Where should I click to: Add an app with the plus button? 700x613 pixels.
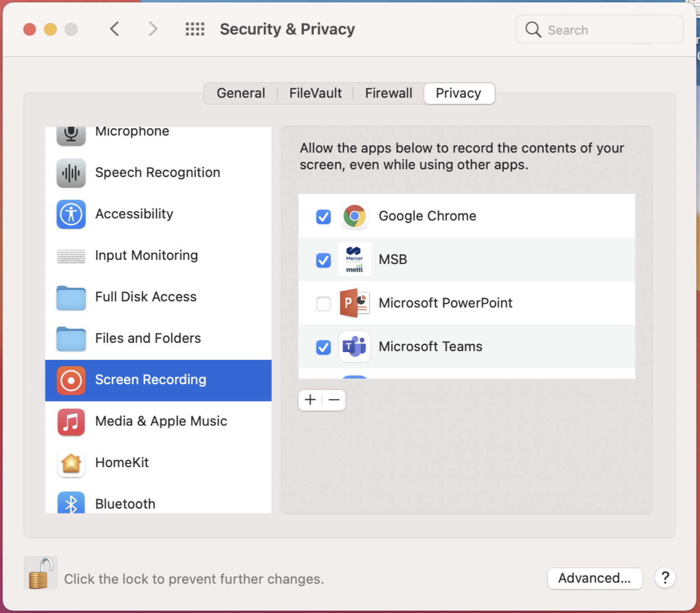click(311, 400)
